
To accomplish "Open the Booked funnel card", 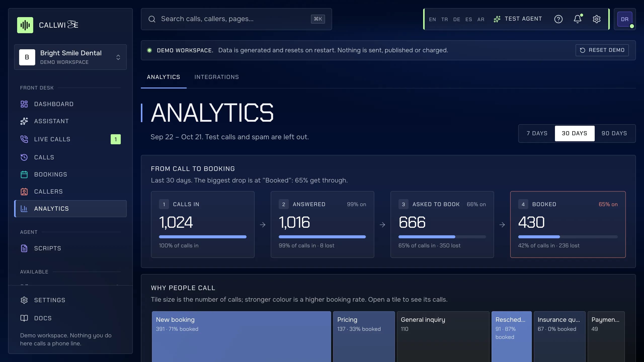I will [x=568, y=224].
